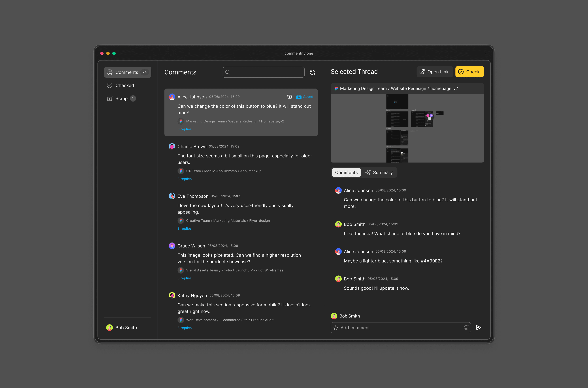
Task: Open the three-dot window menu
Action: [x=485, y=53]
